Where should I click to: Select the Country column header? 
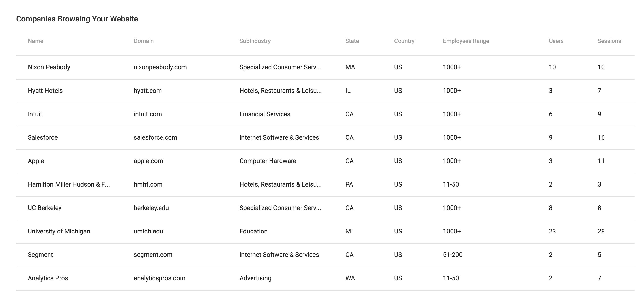[x=404, y=41]
